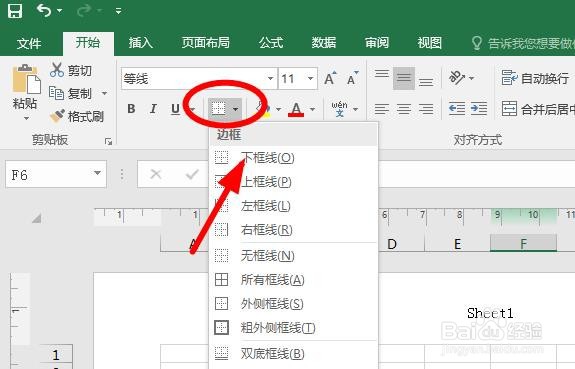Image resolution: width=575 pixels, height=369 pixels.
Task: Click the formula bar Cancel X icon
Action: [x=156, y=174]
